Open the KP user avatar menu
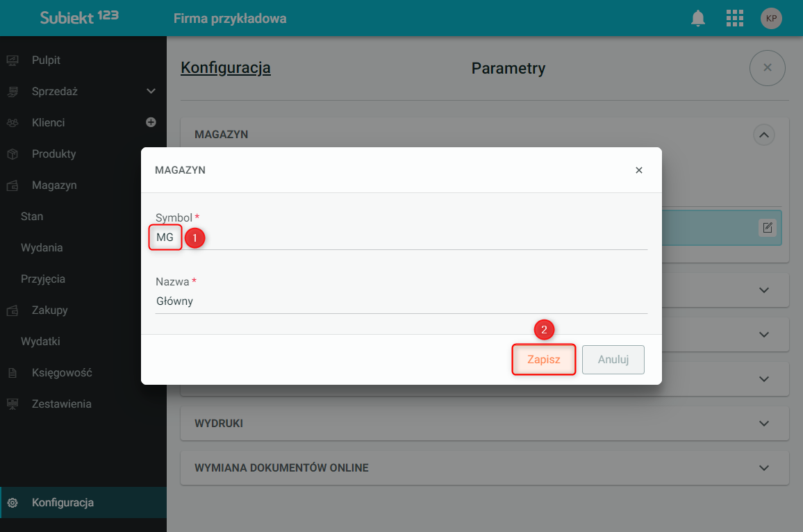Image resolution: width=803 pixels, height=532 pixels. click(x=771, y=19)
